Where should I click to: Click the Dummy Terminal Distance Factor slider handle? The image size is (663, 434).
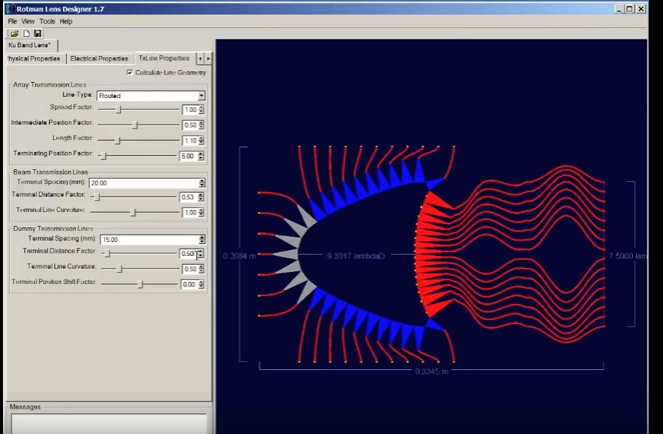(107, 253)
